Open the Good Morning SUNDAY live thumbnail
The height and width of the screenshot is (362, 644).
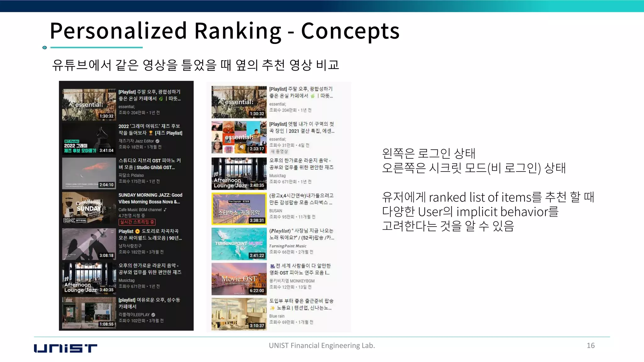click(89, 208)
